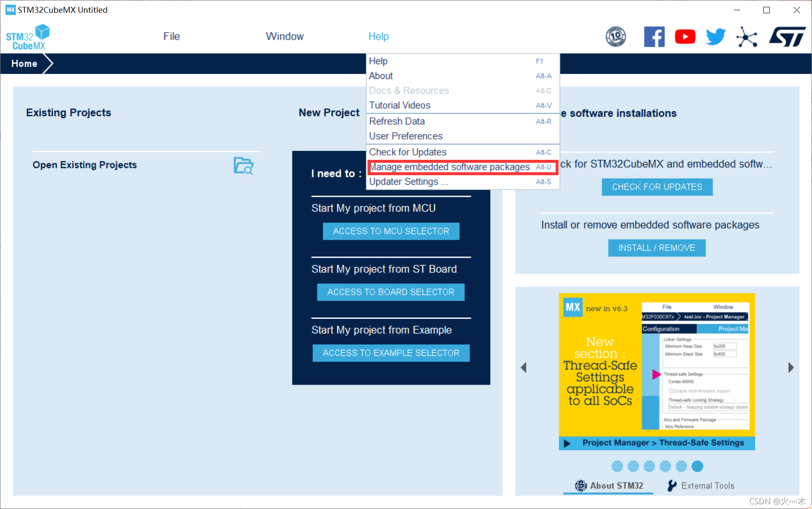Click CHECK FOR UPDATES button
The image size is (812, 509).
point(657,187)
